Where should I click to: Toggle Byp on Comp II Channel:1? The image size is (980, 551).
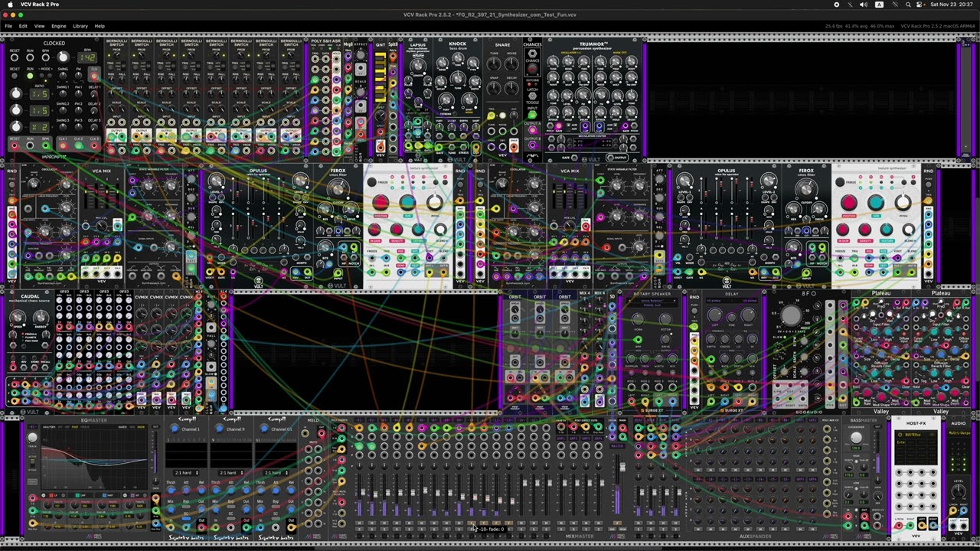point(186,507)
